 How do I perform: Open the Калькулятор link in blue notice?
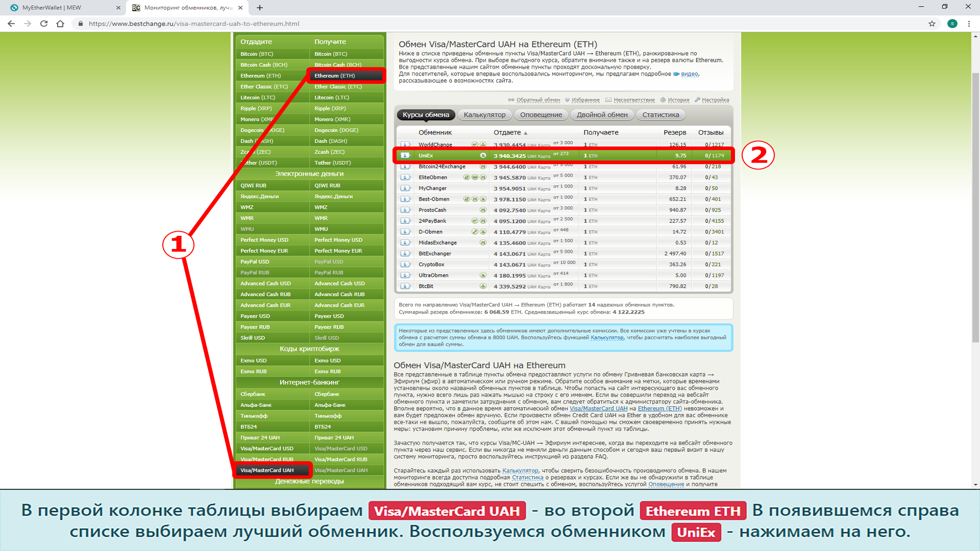click(607, 338)
